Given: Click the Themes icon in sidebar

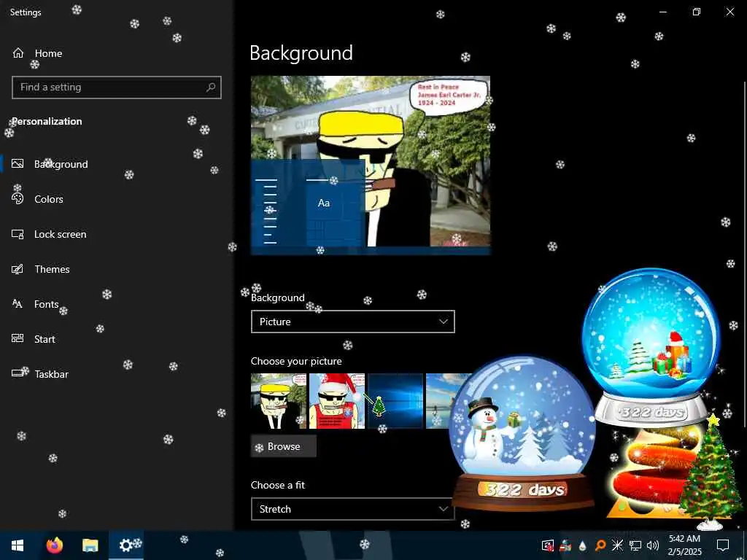Looking at the screenshot, I should [x=18, y=269].
